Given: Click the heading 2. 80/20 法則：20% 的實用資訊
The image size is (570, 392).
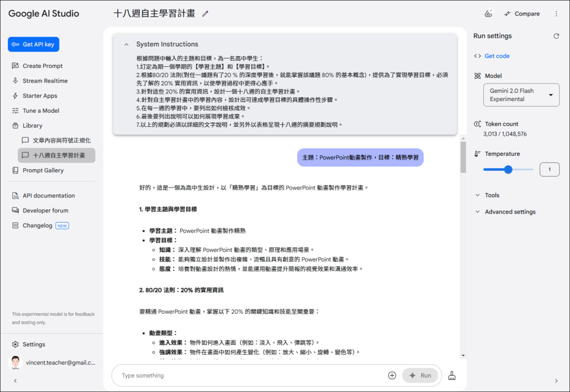Looking at the screenshot, I should (181, 290).
